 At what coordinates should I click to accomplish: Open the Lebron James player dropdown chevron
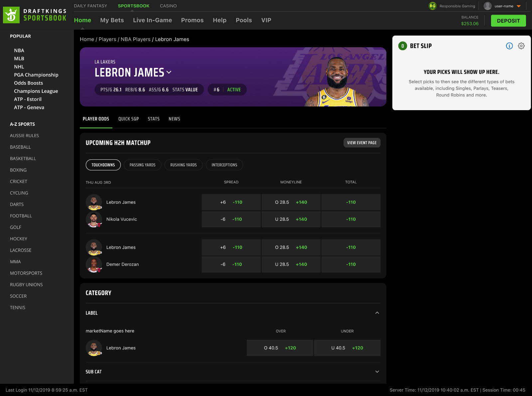point(169,72)
